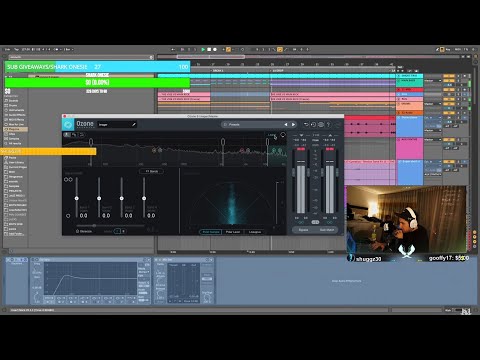Open the Ozone history clock icon
480x360 pixels.
click(x=313, y=124)
